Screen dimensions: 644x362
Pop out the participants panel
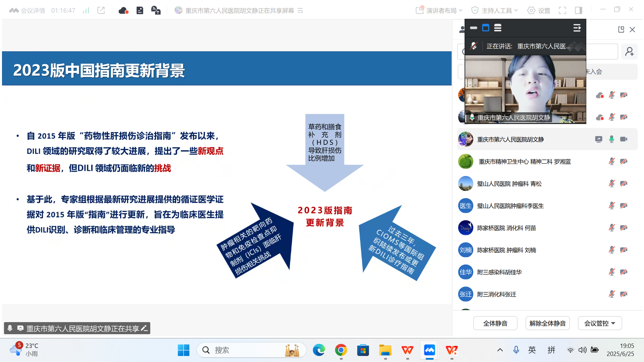point(622,29)
